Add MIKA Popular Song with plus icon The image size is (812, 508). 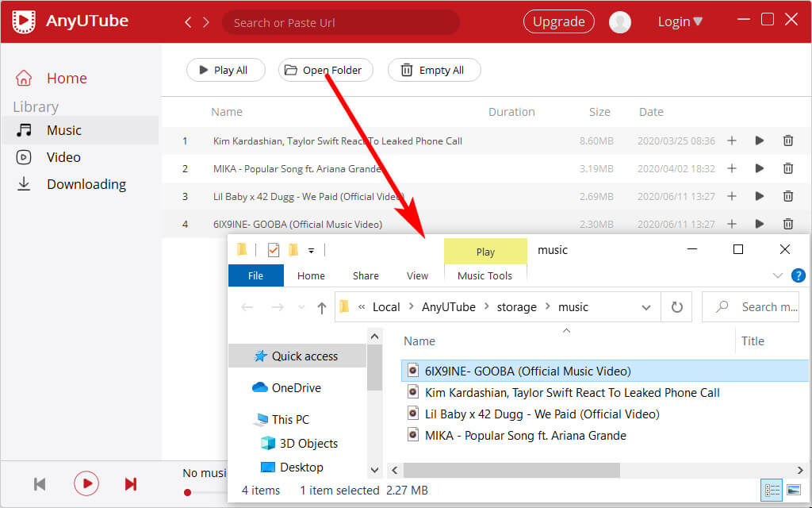pyautogui.click(x=732, y=168)
